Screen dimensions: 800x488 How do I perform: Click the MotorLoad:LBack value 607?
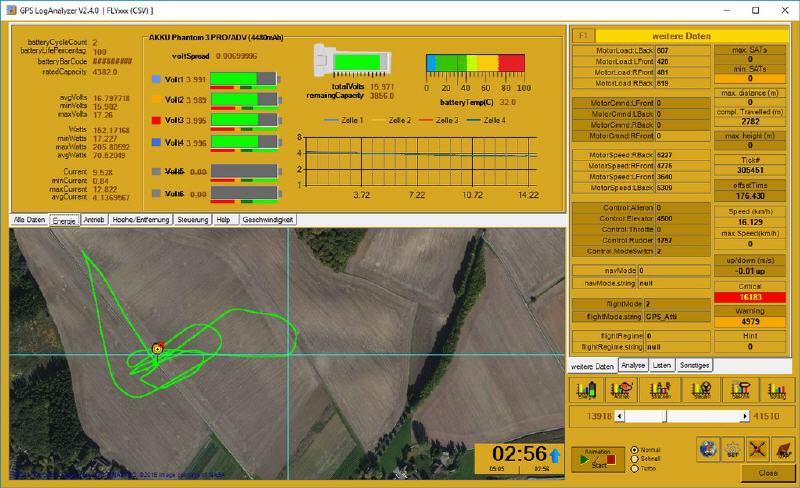682,51
